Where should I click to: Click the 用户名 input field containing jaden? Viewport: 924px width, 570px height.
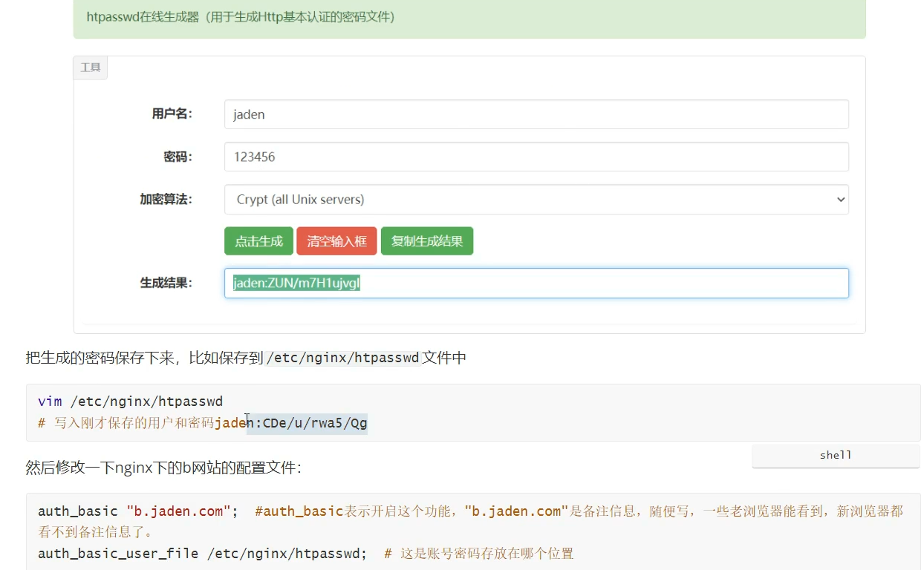(536, 114)
